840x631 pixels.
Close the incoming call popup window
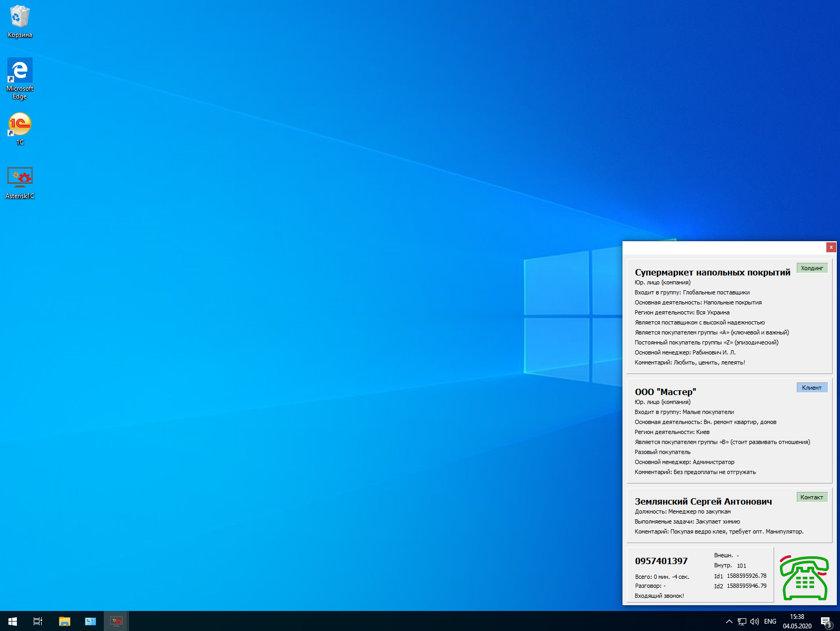(x=831, y=247)
